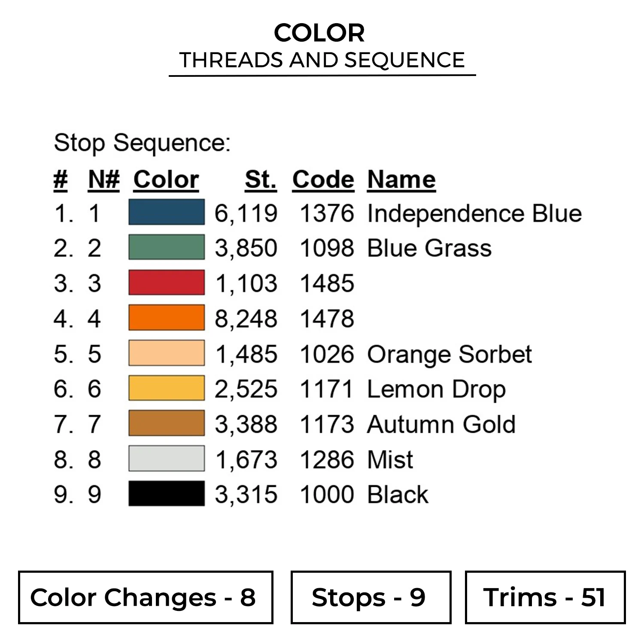The height and width of the screenshot is (644, 644).
Task: Select the Blue Grass green swatch
Action: [167, 247]
